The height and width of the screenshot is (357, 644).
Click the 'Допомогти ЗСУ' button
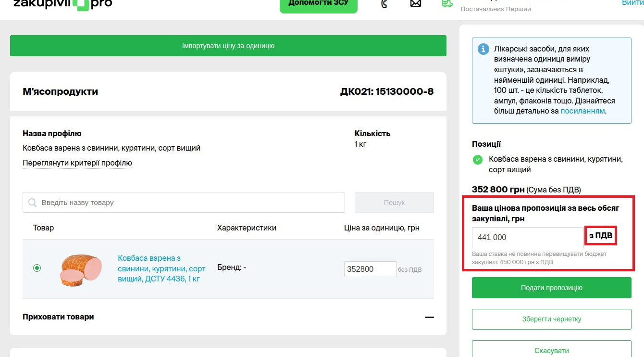318,4
